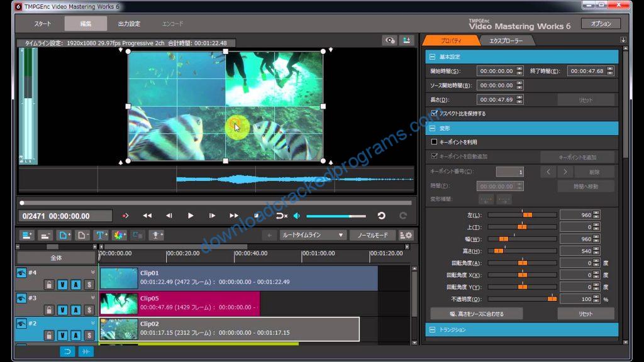Image resolution: width=644 pixels, height=362 pixels.
Task: Toggle video V button on track #4
Action: pyautogui.click(x=62, y=285)
